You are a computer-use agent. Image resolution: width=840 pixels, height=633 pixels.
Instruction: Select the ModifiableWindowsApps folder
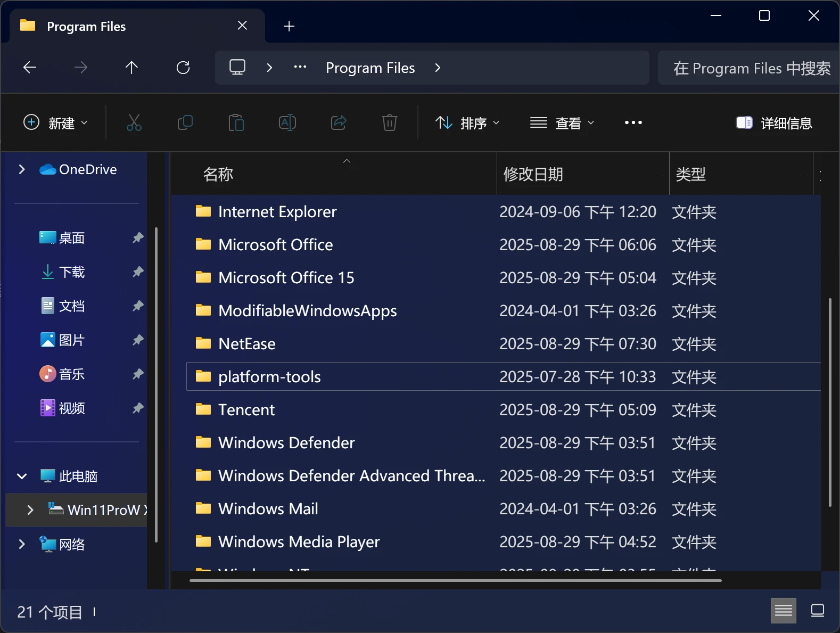point(504,310)
